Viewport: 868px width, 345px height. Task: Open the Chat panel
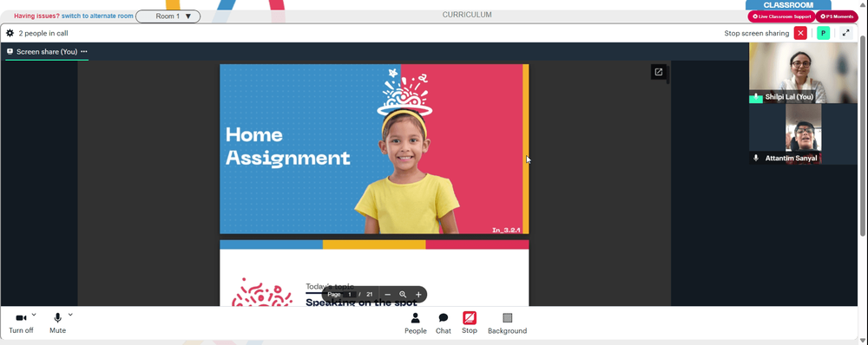point(444,323)
